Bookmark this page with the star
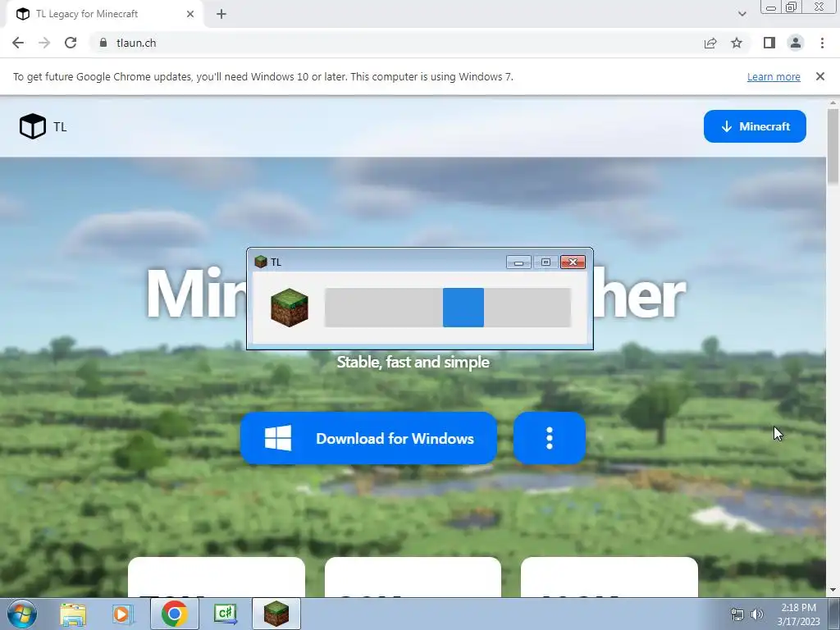840x630 pixels. click(x=737, y=43)
